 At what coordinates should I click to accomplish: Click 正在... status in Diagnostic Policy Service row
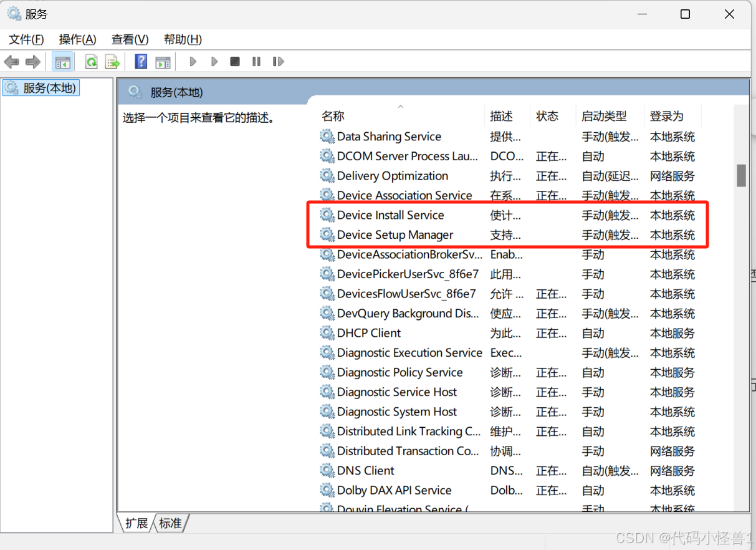point(552,372)
